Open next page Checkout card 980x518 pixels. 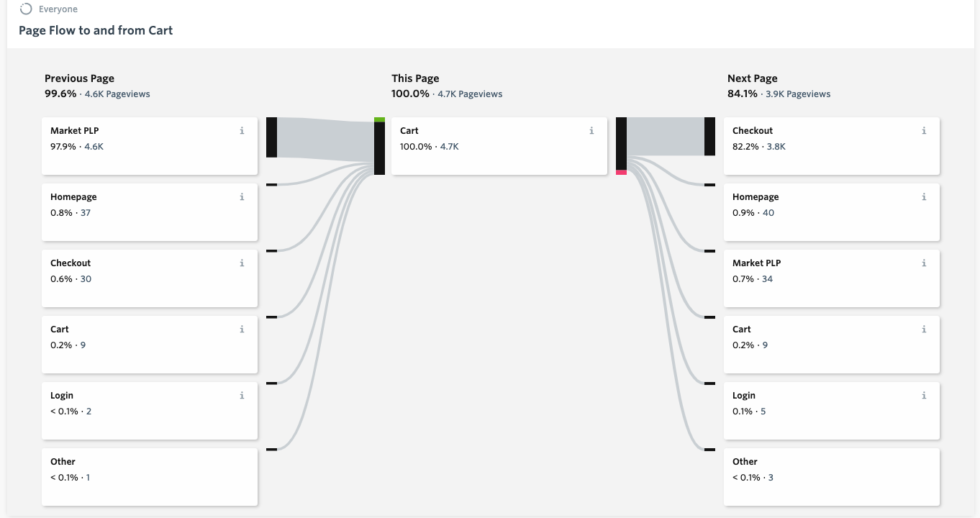(x=832, y=146)
